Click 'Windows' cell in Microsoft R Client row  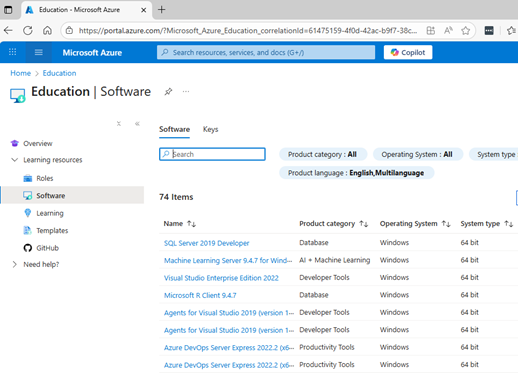(x=394, y=295)
